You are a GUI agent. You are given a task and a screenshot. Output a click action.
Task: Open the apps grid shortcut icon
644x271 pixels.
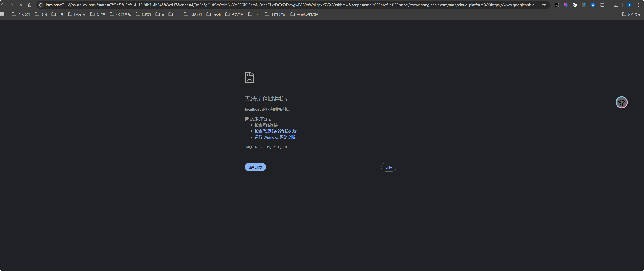(x=2, y=14)
